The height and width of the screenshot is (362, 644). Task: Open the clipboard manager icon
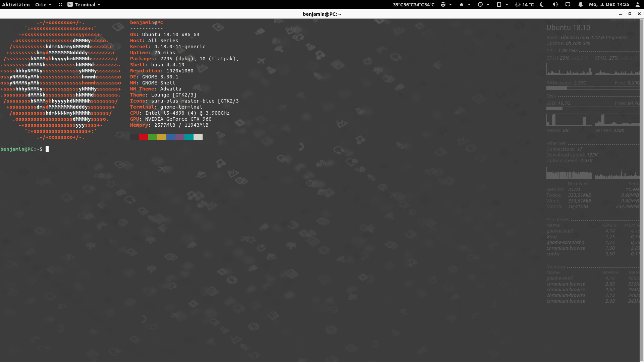pyautogui.click(x=499, y=4)
